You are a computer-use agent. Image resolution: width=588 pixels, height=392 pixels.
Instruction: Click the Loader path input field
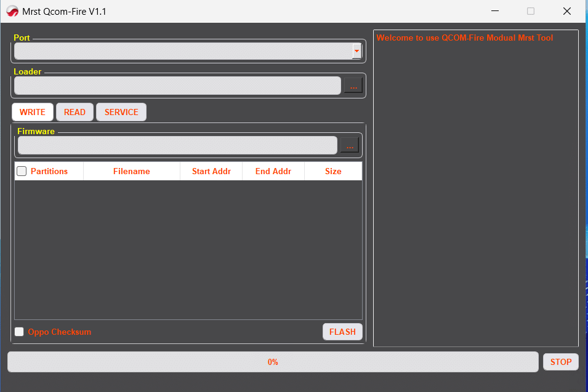(x=177, y=86)
